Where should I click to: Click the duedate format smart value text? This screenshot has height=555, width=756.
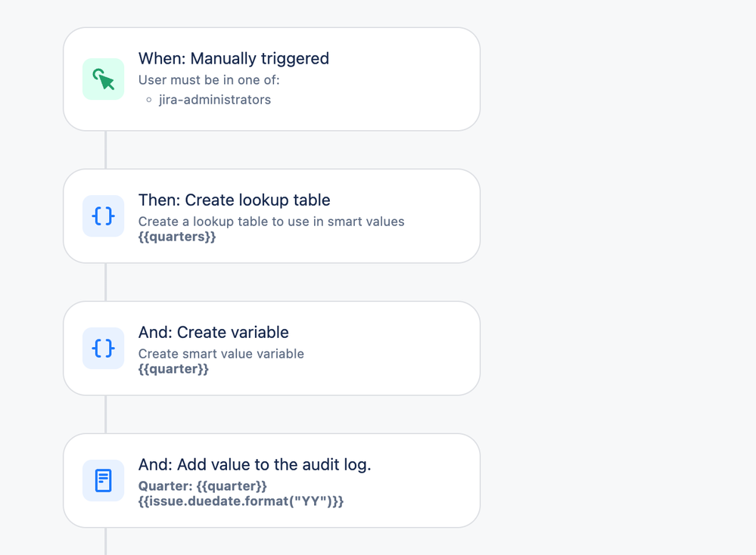[241, 501]
